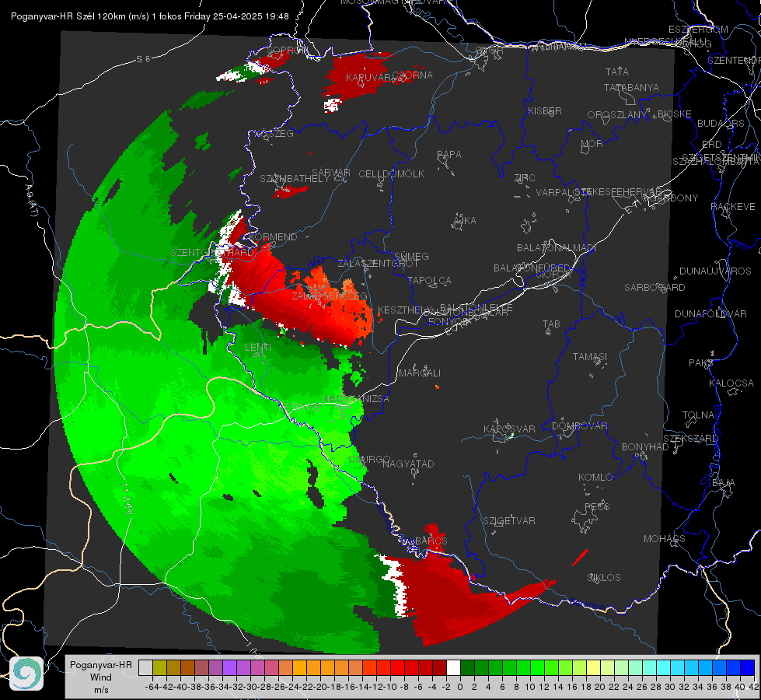Click the KAPOSVÁR city label
Image resolution: width=761 pixels, height=700 pixels.
coord(509,429)
